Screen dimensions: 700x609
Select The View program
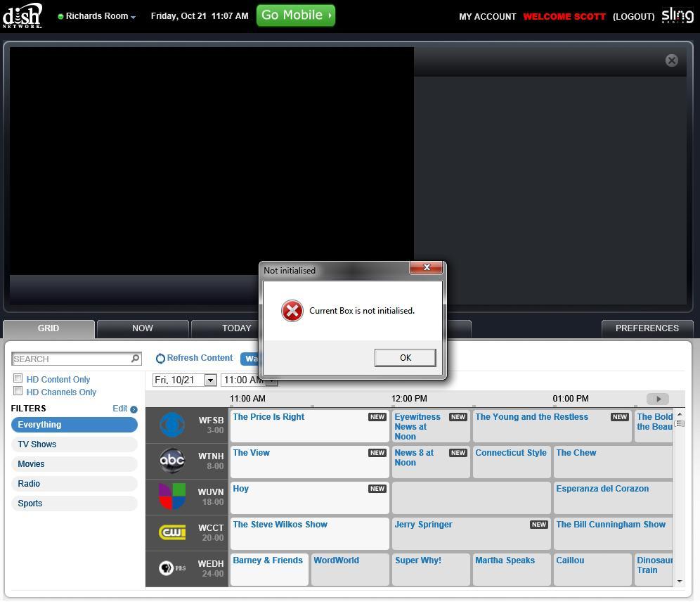[x=309, y=461]
